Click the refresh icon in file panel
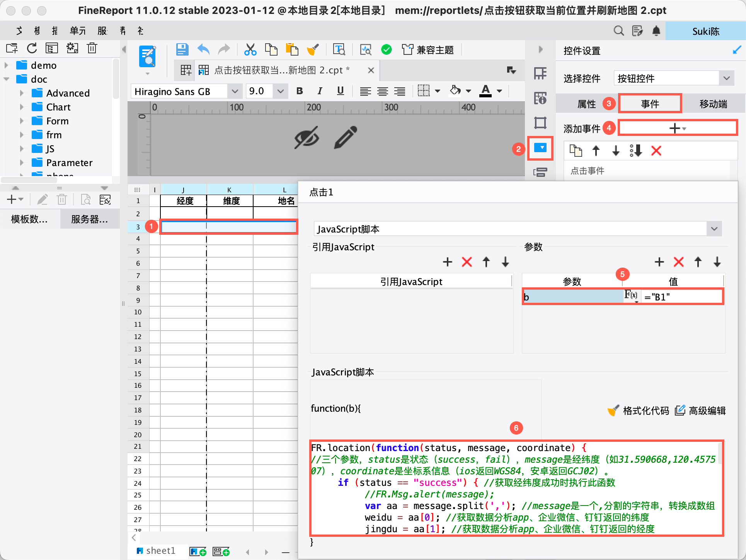The height and width of the screenshot is (560, 746). [32, 48]
